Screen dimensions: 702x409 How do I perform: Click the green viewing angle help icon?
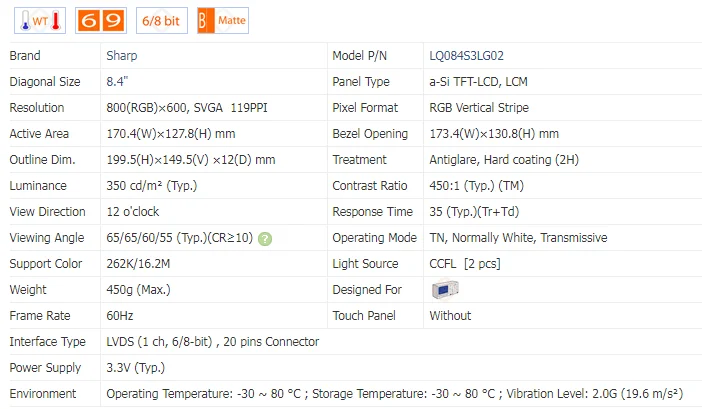[x=265, y=238]
